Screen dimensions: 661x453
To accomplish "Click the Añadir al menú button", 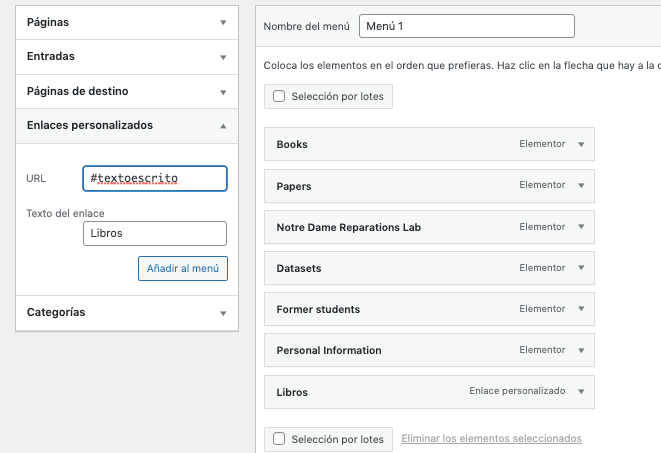I will pyautogui.click(x=183, y=268).
